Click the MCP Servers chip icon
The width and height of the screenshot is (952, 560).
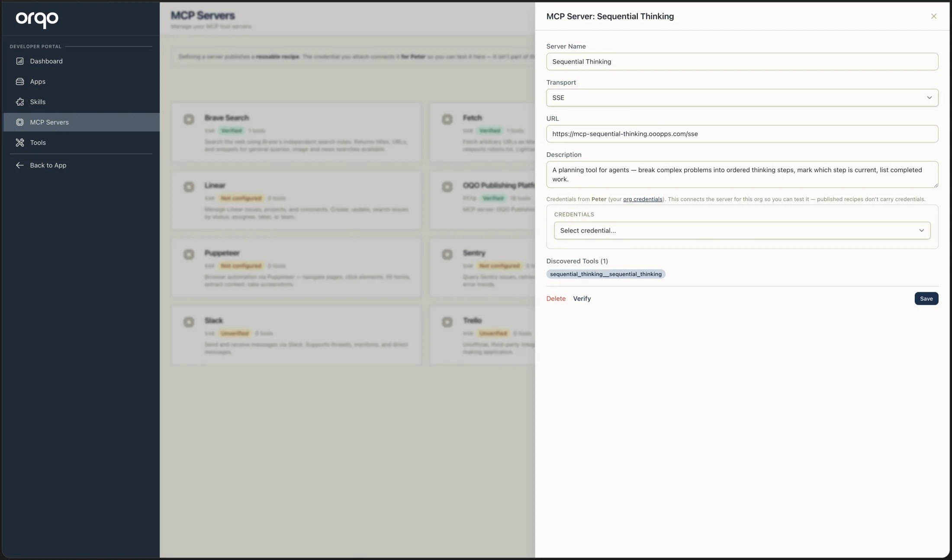(20, 122)
